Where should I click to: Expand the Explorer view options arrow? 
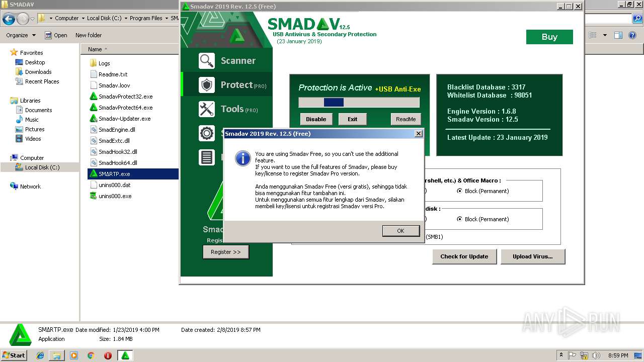tap(605, 35)
